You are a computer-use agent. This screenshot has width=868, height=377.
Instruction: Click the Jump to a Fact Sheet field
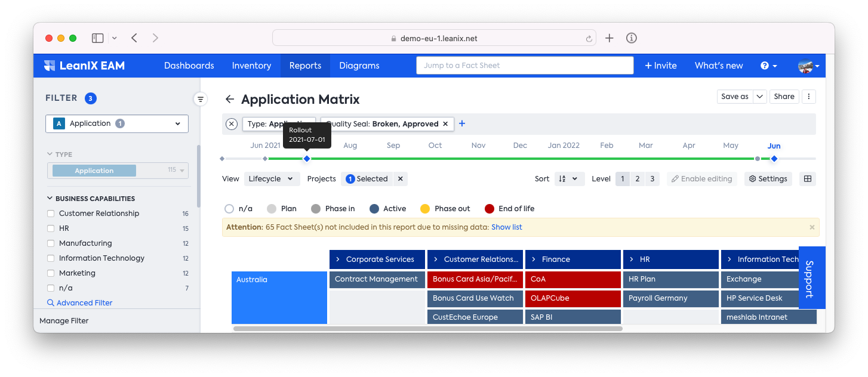tap(525, 66)
